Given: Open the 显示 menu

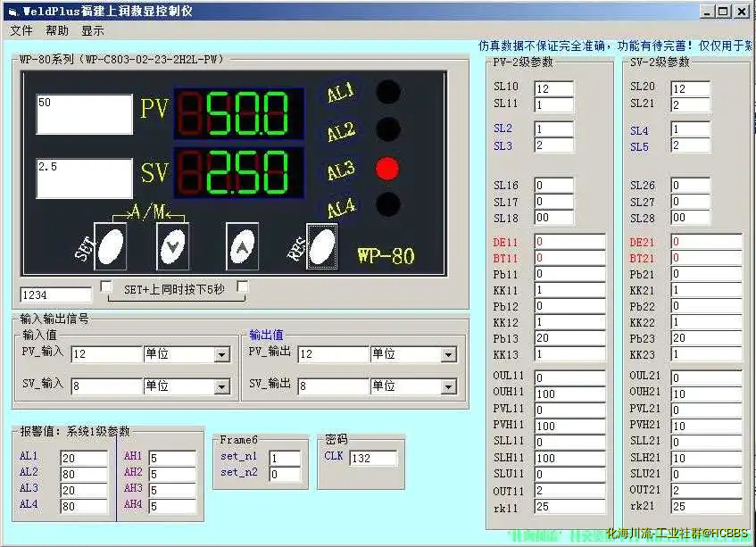Looking at the screenshot, I should click(x=93, y=31).
